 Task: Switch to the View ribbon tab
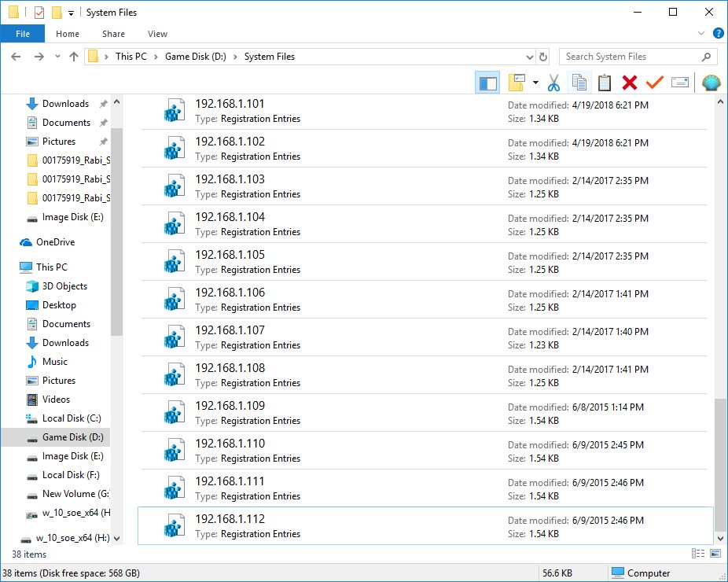click(x=157, y=34)
